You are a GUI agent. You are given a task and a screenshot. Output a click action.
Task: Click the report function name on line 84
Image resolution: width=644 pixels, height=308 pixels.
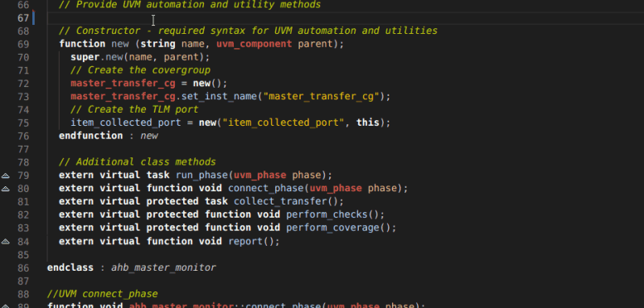[245, 241]
